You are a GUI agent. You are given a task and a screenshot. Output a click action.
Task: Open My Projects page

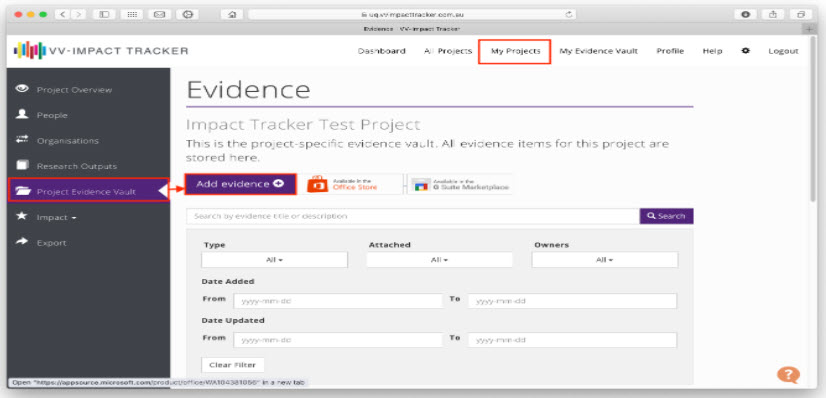(515, 51)
